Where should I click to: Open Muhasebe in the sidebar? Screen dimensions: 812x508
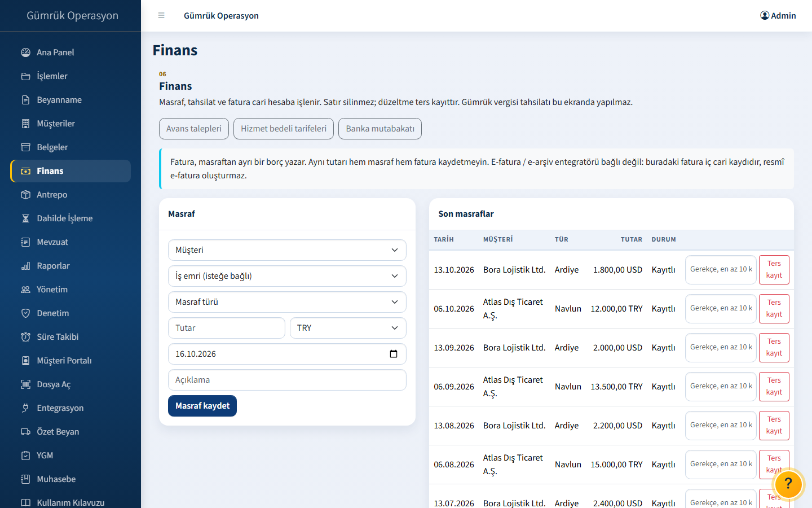click(70, 479)
